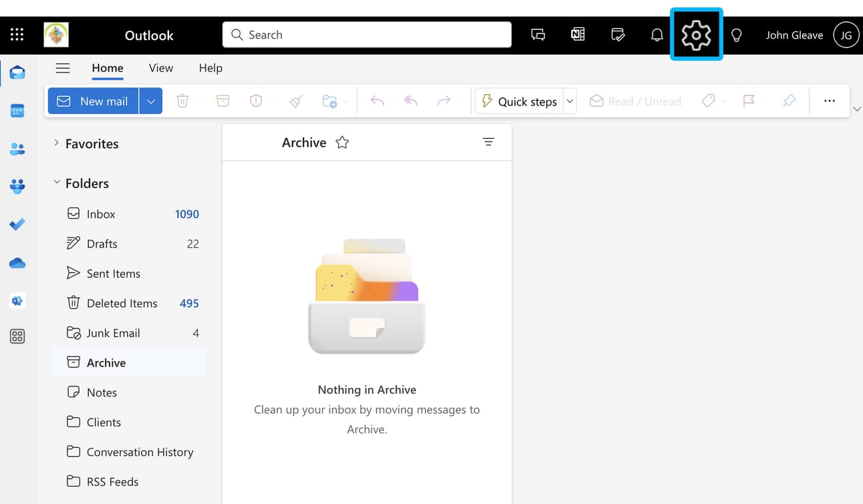
Task: Open the OneNote feed panel
Action: point(578,35)
